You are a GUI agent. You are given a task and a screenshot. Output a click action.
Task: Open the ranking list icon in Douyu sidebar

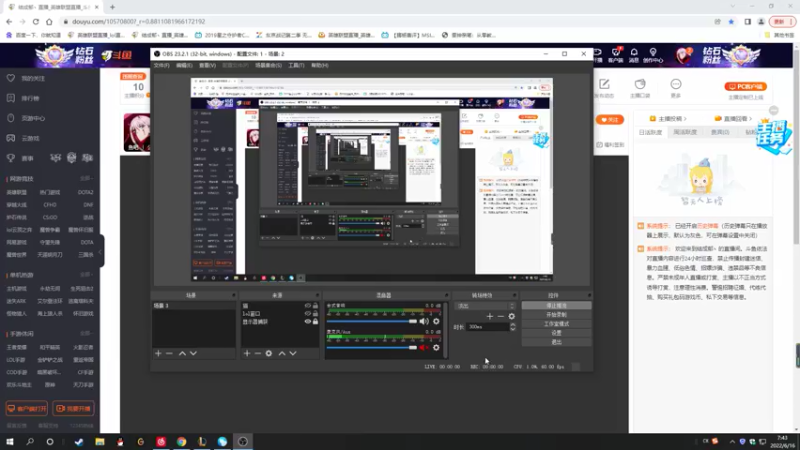coord(11,98)
